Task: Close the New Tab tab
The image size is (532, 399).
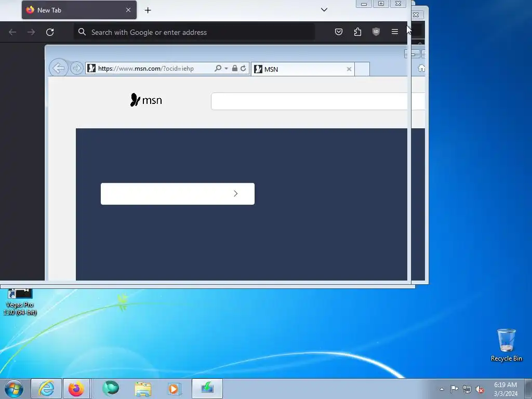Action: point(128,10)
